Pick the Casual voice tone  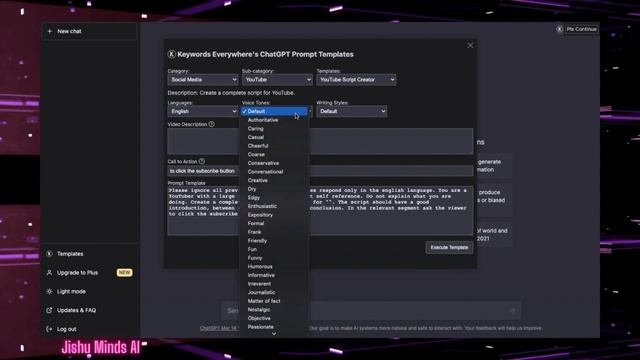[274, 137]
